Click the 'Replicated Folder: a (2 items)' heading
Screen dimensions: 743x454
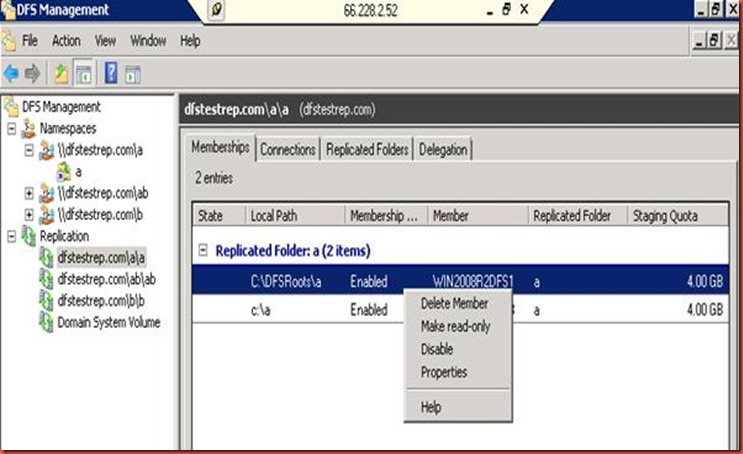click(293, 250)
